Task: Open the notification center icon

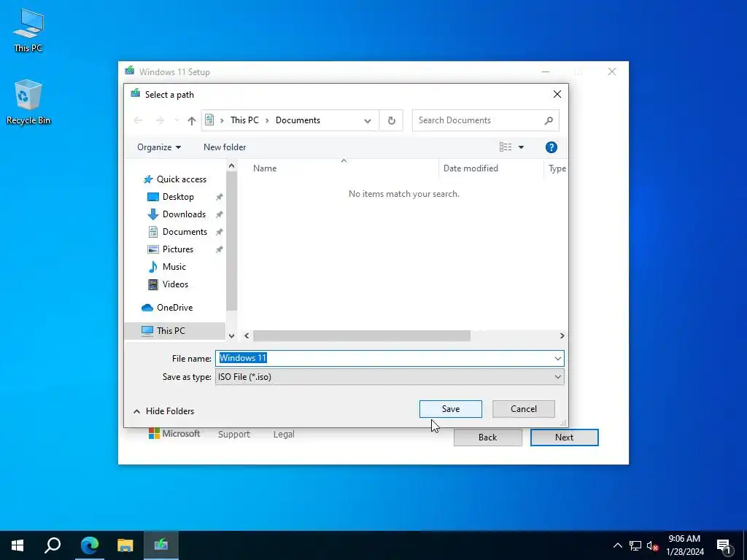Action: (724, 545)
